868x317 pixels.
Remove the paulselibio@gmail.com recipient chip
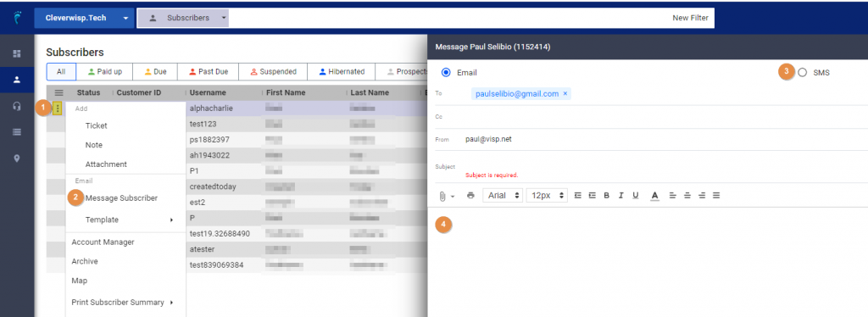point(565,94)
